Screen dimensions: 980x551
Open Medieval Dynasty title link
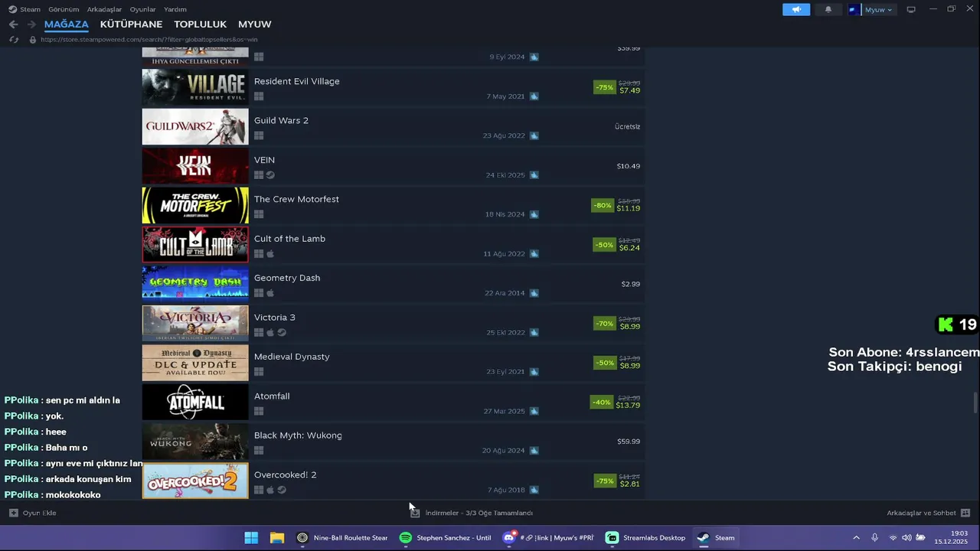click(x=292, y=357)
